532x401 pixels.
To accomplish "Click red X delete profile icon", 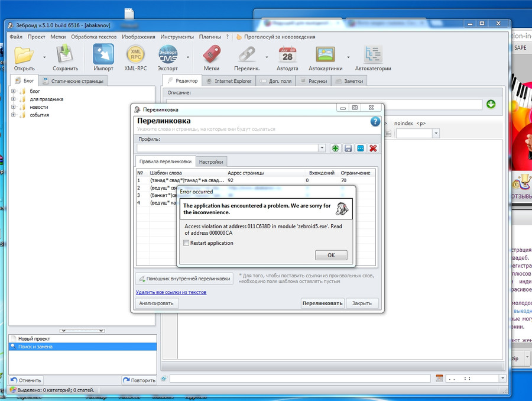I will (373, 148).
